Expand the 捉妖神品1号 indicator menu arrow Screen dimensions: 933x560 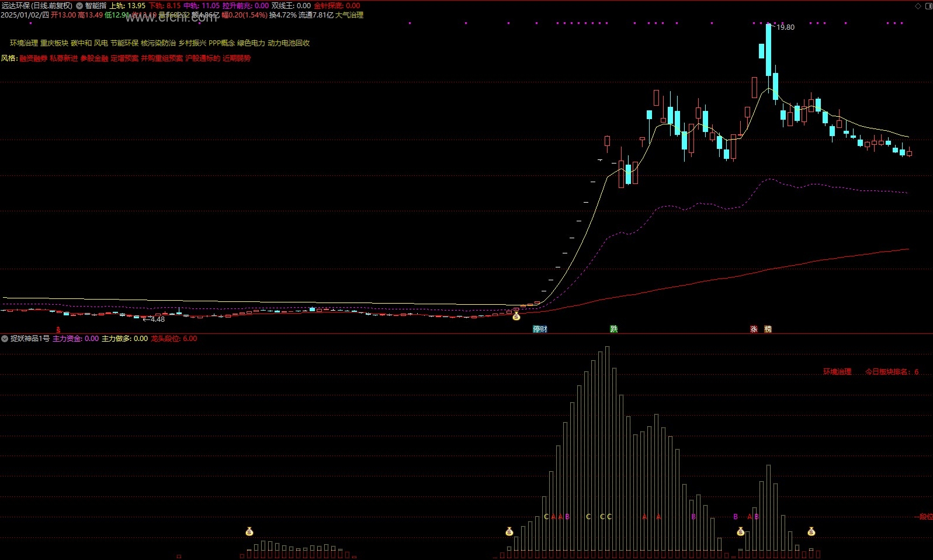pos(5,339)
